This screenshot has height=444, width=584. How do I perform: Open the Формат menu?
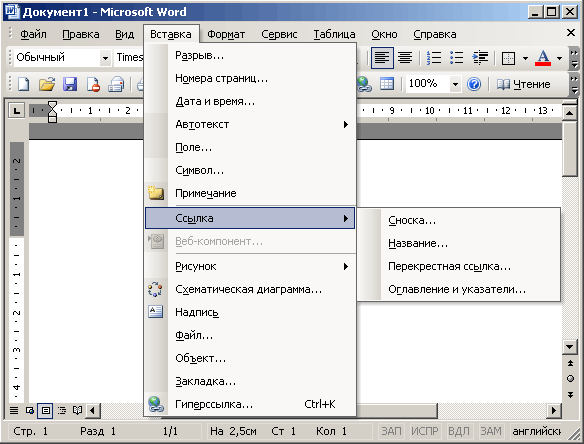click(226, 34)
